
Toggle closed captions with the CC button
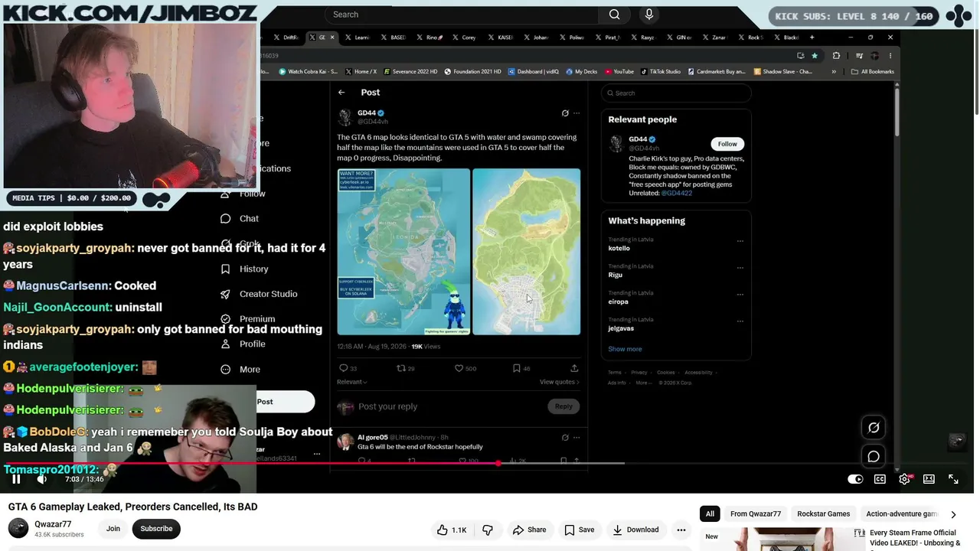tap(880, 479)
